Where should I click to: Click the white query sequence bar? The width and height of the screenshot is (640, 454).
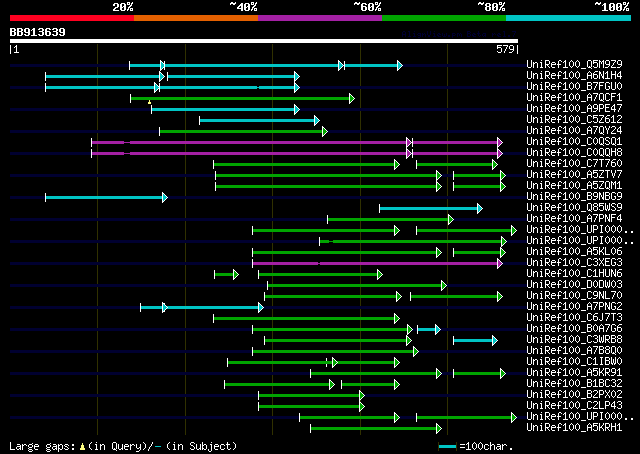pos(264,41)
